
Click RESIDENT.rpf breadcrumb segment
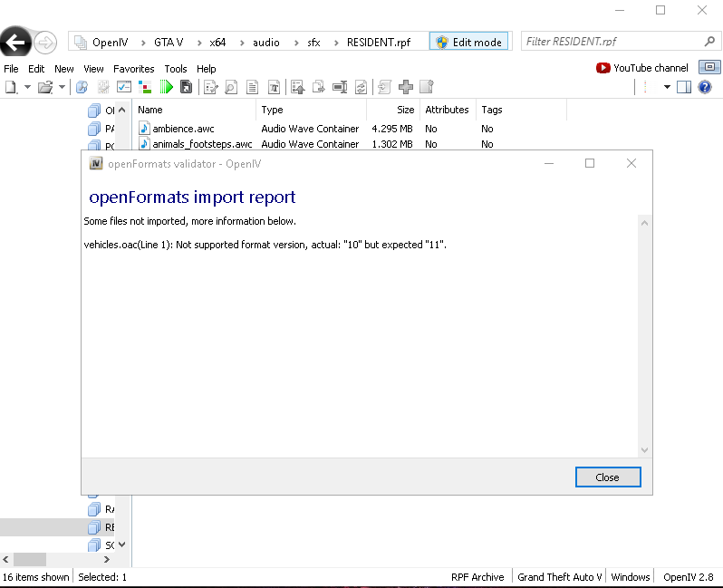click(x=379, y=43)
